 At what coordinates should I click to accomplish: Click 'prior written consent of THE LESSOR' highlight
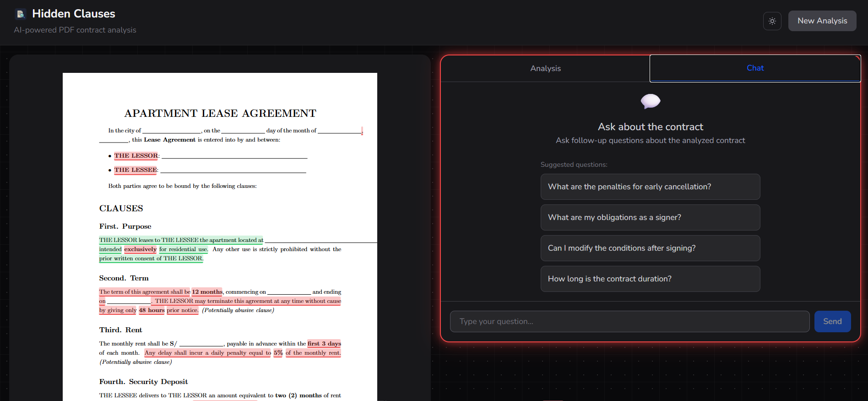tap(151, 258)
